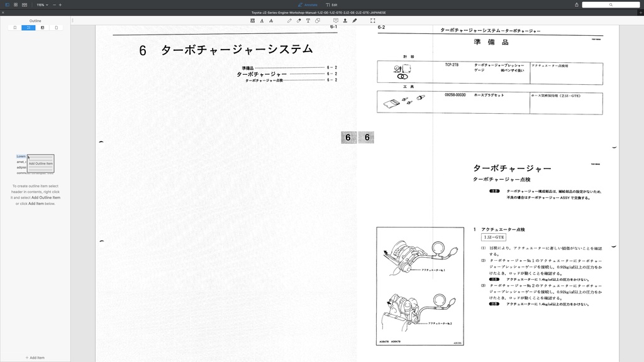Select the Outline sidebar tab
The height and width of the screenshot is (362, 644).
coord(28,28)
